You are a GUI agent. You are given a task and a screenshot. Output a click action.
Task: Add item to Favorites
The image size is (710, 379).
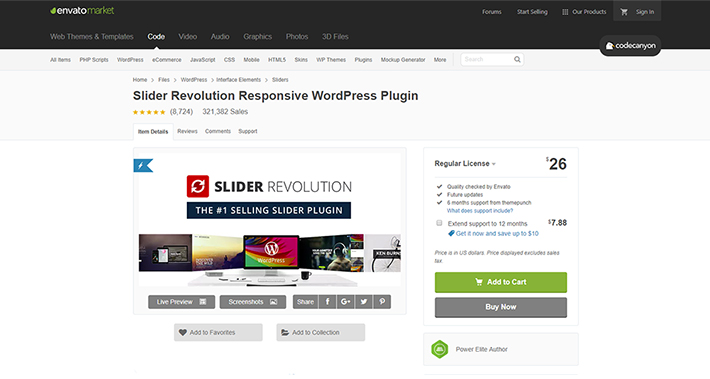tap(218, 332)
